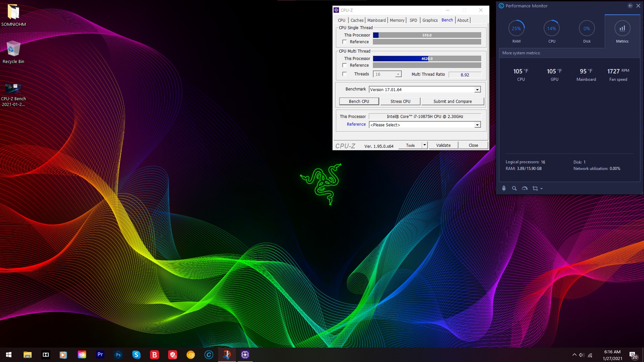This screenshot has height=362, width=644.
Task: Show hidden system tray icons
Action: tap(574, 355)
